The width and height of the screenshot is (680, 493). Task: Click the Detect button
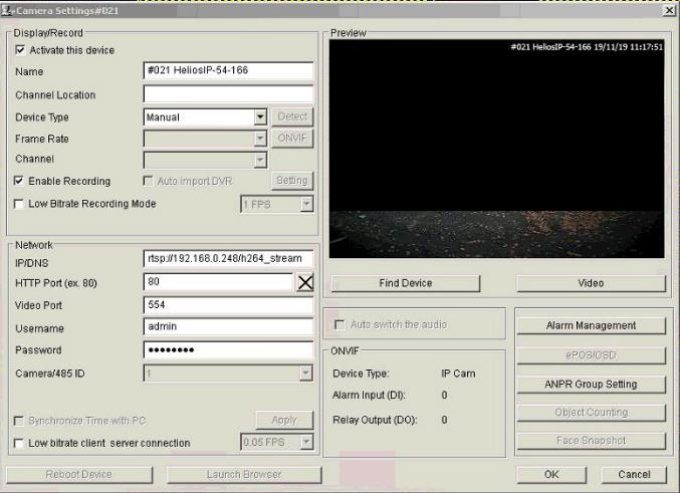click(292, 117)
